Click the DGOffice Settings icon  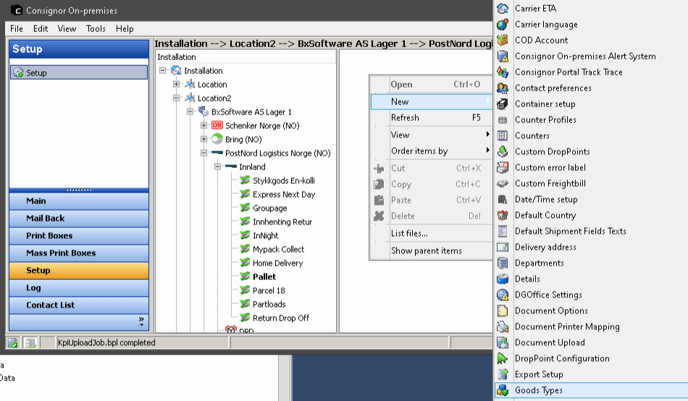click(x=503, y=295)
